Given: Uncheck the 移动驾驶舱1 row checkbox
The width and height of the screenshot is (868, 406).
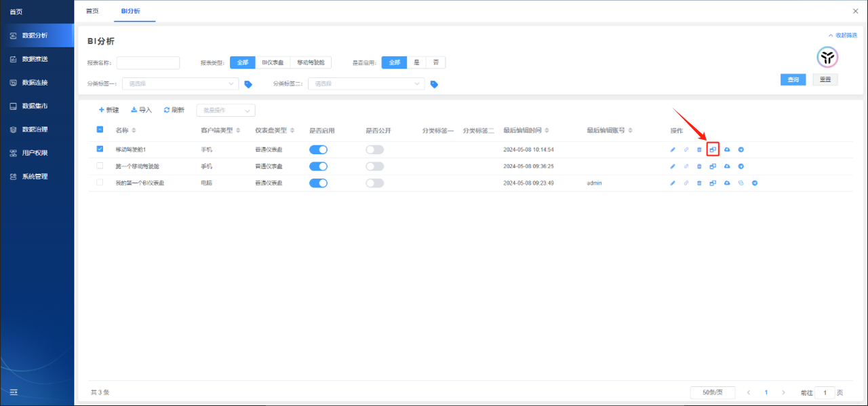Looking at the screenshot, I should pyautogui.click(x=100, y=149).
